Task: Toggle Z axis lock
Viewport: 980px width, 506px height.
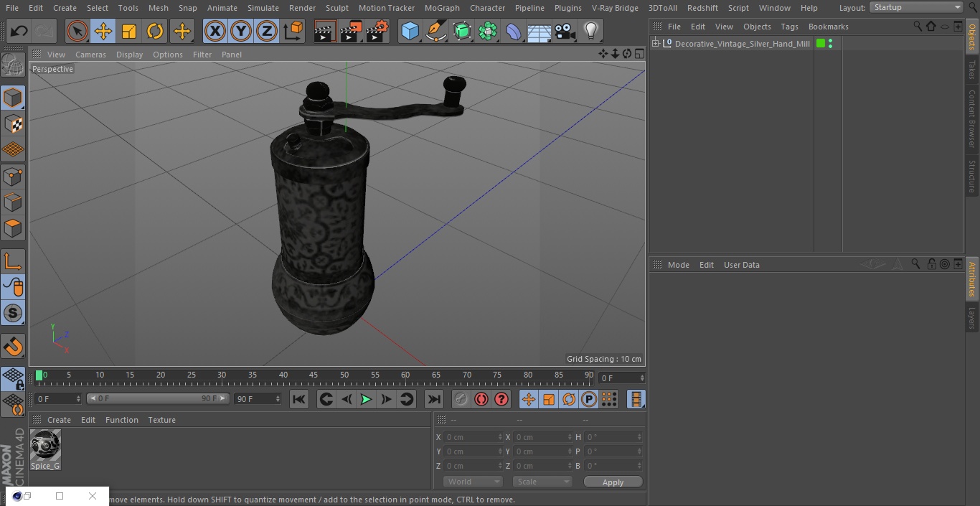Action: coord(267,31)
